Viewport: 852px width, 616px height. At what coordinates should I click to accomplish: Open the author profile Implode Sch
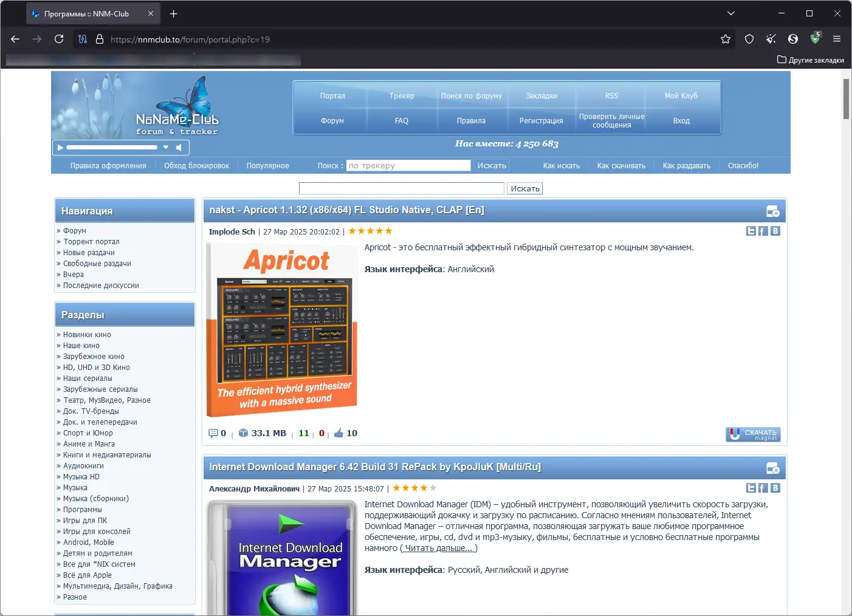point(232,231)
